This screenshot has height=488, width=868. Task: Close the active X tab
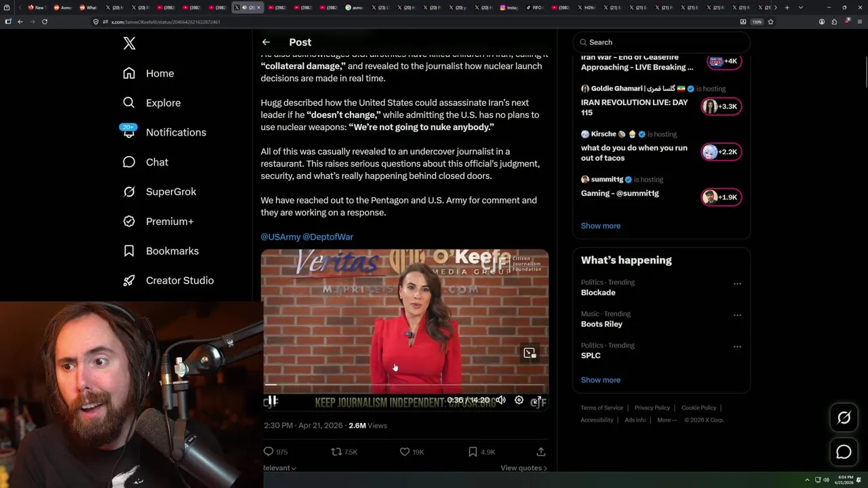258,7
